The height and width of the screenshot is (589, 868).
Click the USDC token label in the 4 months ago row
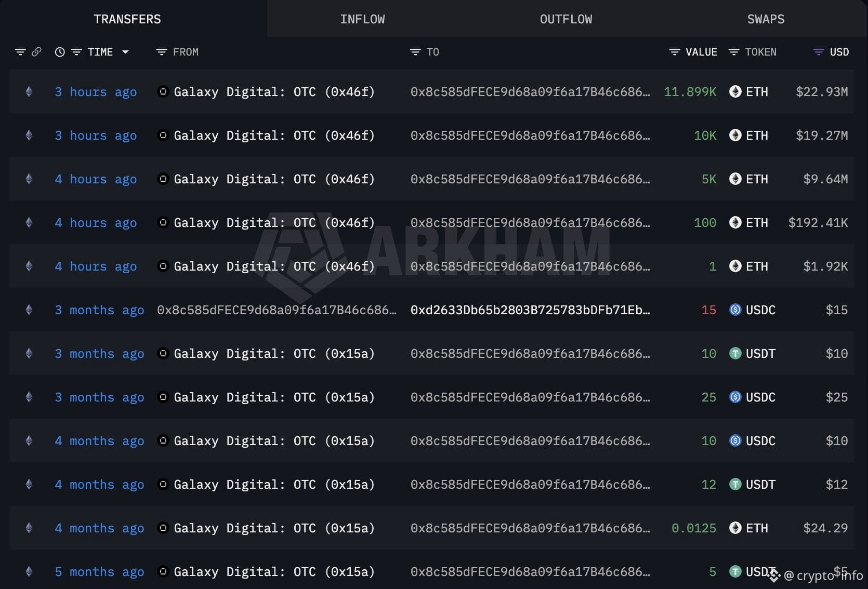click(760, 441)
